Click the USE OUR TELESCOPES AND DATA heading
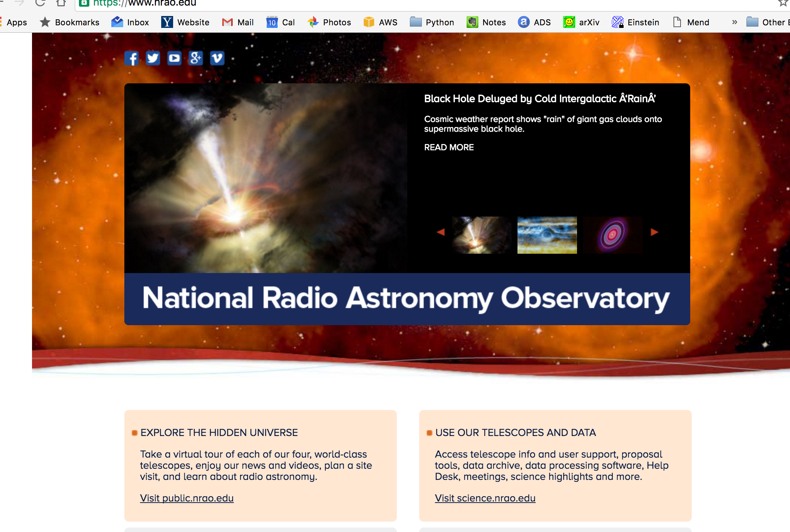The height and width of the screenshot is (532, 790). tap(516, 433)
